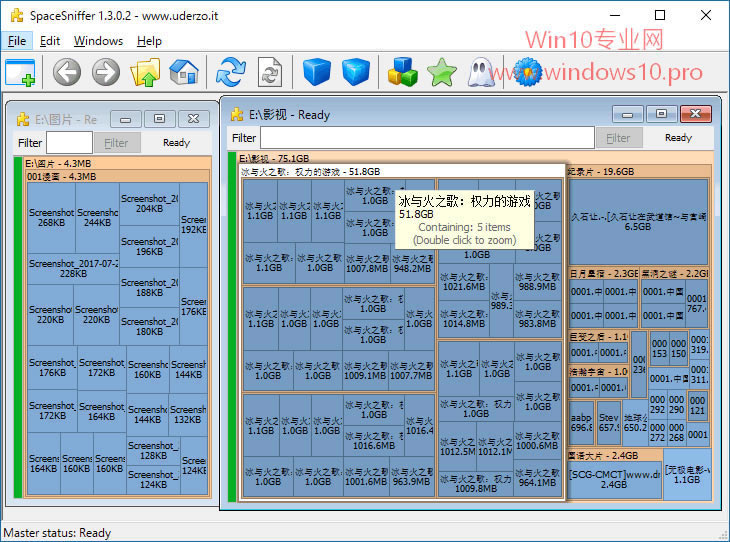Click the green star icon

pyautogui.click(x=441, y=72)
